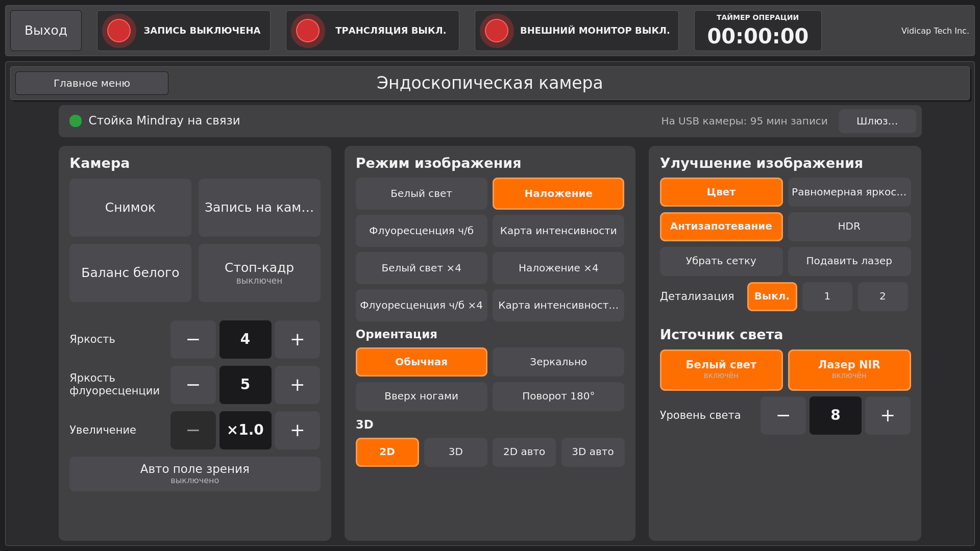Increase Яркость with plus button
Viewport: 980px width, 551px height.
tap(297, 339)
